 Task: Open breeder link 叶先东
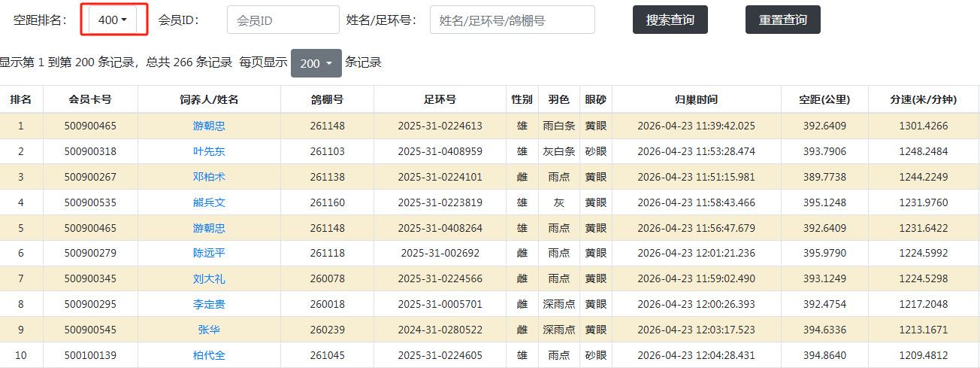pyautogui.click(x=209, y=151)
